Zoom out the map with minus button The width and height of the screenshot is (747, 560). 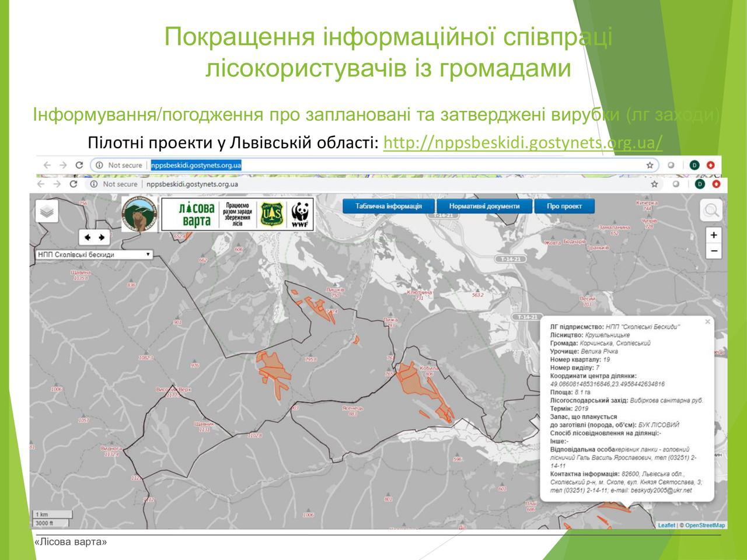tap(713, 251)
